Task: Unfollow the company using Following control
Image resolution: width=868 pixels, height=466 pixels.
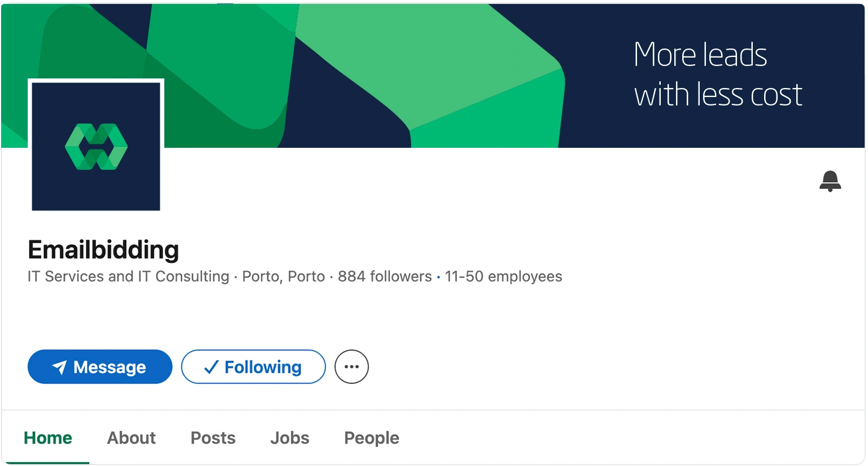Action: coord(253,367)
